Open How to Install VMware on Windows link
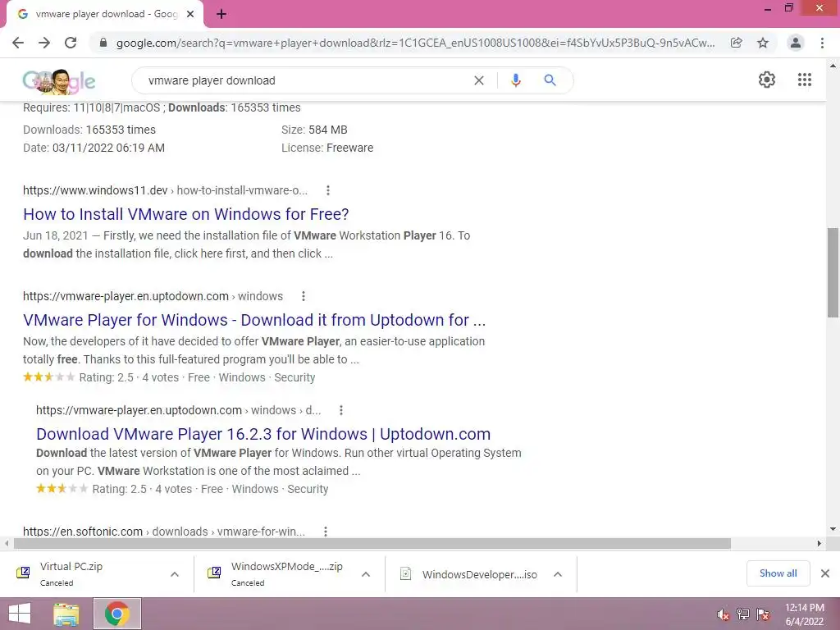The height and width of the screenshot is (630, 840). pos(186,214)
